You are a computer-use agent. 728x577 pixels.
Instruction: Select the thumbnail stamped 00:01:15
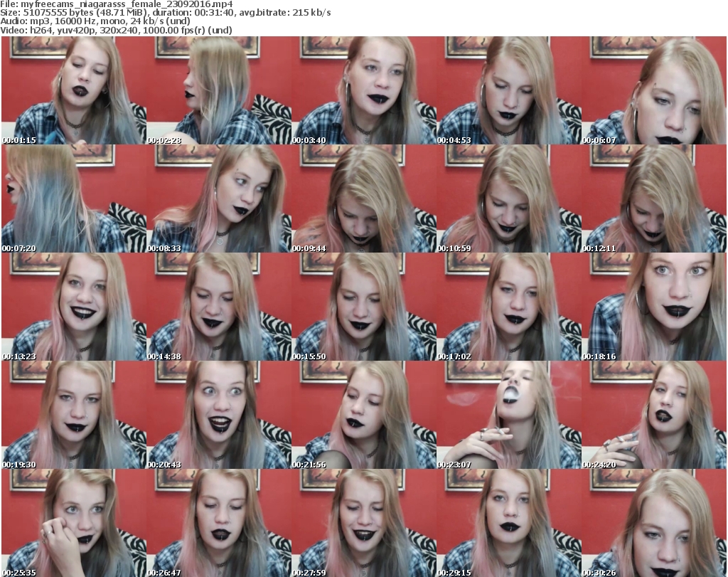click(x=74, y=90)
